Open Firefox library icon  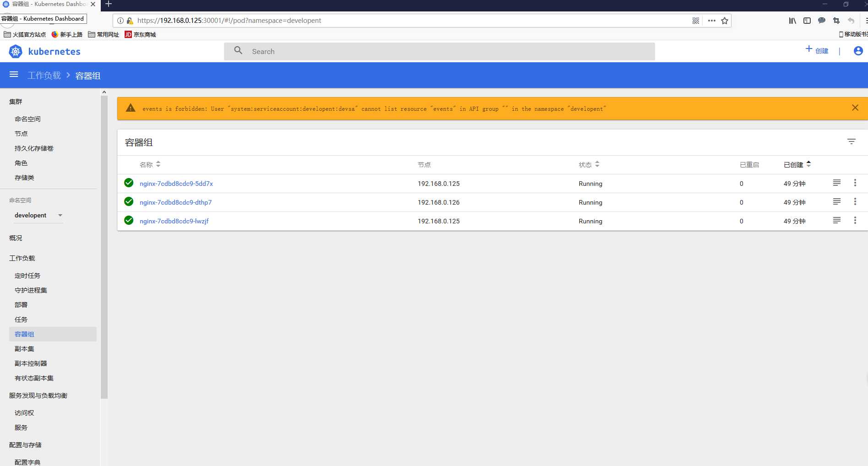792,21
